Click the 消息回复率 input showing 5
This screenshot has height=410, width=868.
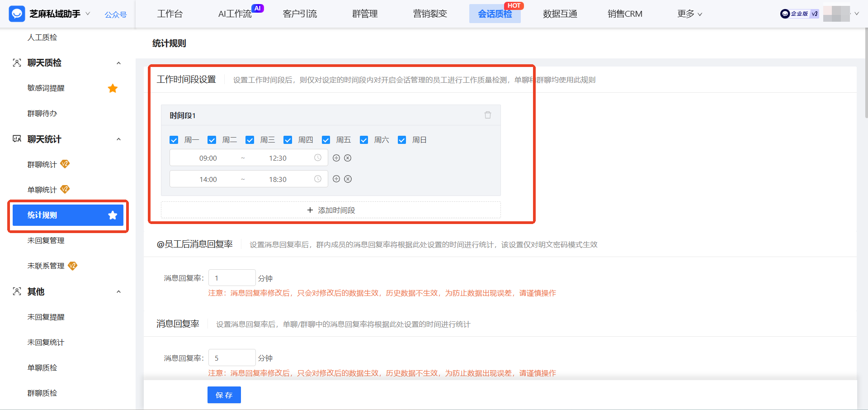tap(232, 358)
